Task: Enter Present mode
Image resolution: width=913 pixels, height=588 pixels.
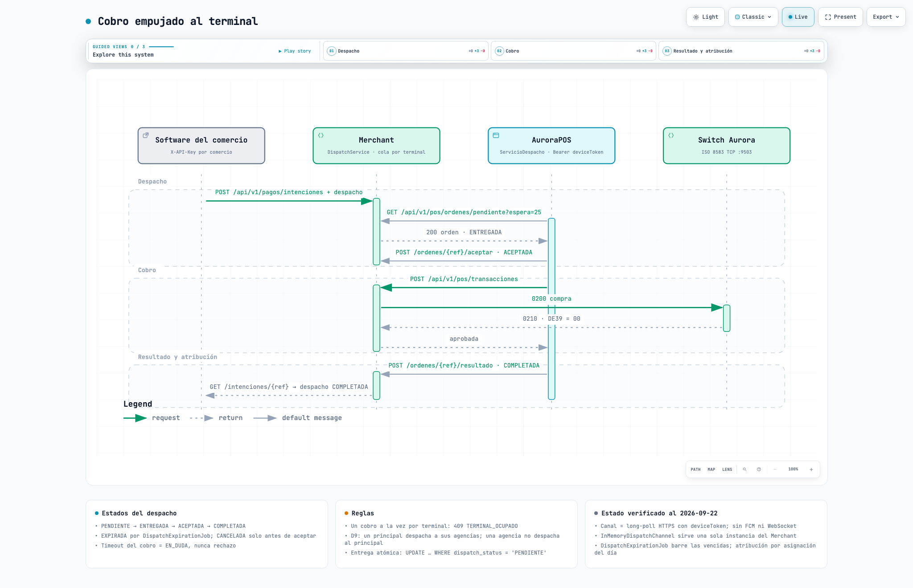Action: click(x=840, y=17)
